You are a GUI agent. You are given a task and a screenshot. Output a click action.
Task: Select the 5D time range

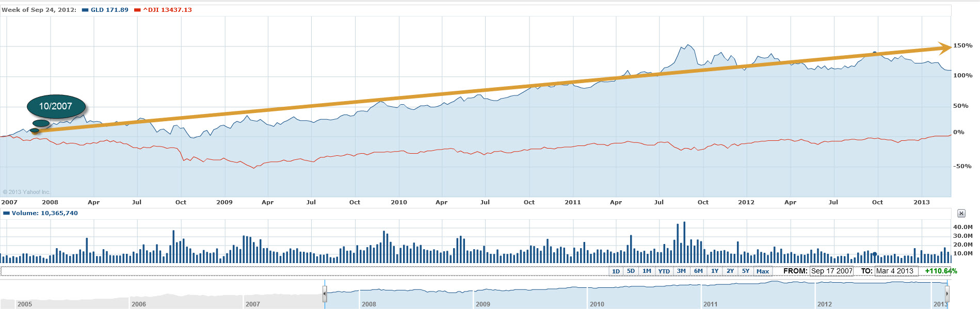pyautogui.click(x=631, y=271)
